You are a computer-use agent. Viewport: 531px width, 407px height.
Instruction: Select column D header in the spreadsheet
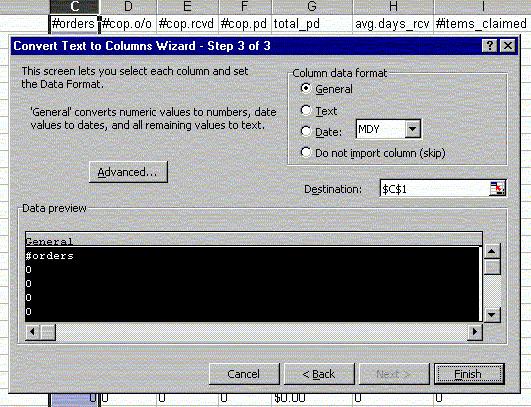[x=128, y=6]
